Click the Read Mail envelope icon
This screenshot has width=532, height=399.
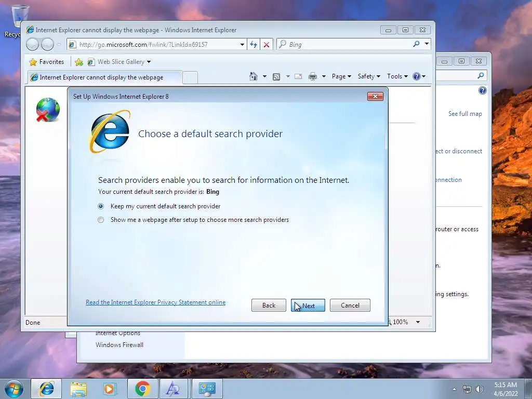tap(298, 76)
